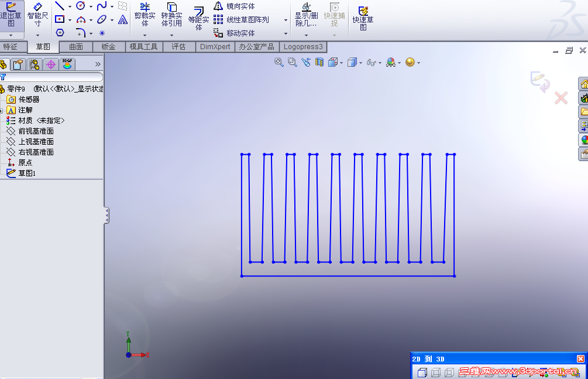Select Sketch1 (草图1) in the feature tree
Image resolution: width=588 pixels, height=379 pixels.
(22, 173)
